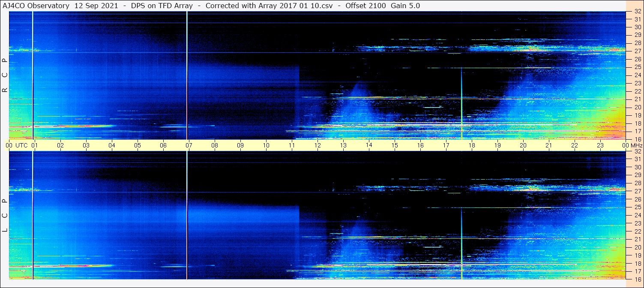Click the 17 hour label on UTC axis
The width and height of the screenshot is (644, 288).
point(446,145)
